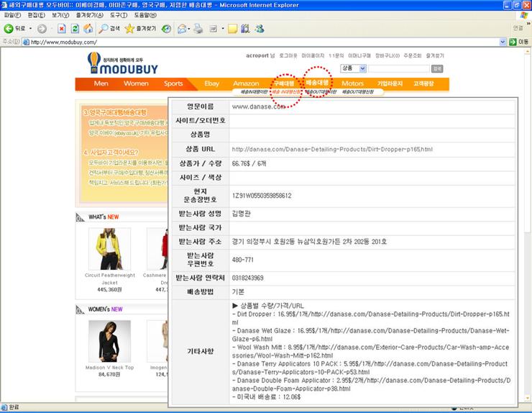Image resolution: width=532 pixels, height=413 pixels.
Task: Open the 보기(V) menu
Action: click(x=60, y=15)
